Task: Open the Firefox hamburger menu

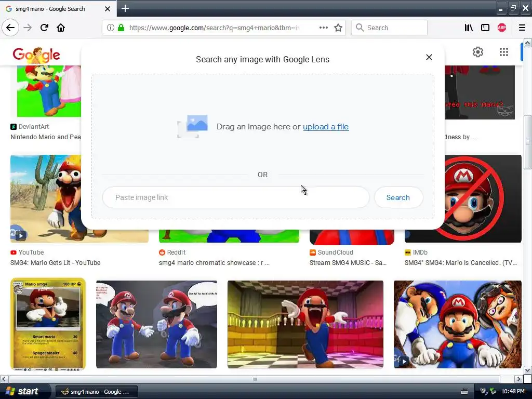Action: [522, 28]
